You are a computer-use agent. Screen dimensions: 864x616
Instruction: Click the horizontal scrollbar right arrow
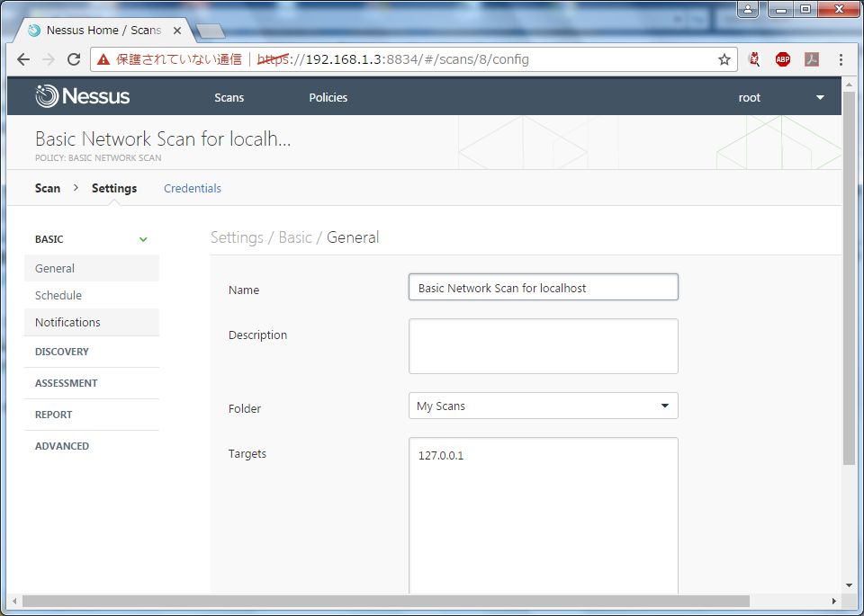tap(834, 601)
